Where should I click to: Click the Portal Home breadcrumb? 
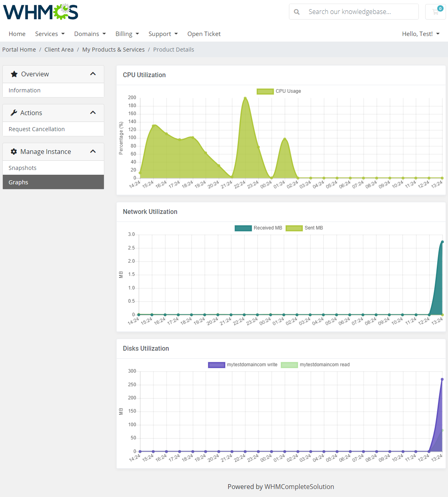click(19, 50)
